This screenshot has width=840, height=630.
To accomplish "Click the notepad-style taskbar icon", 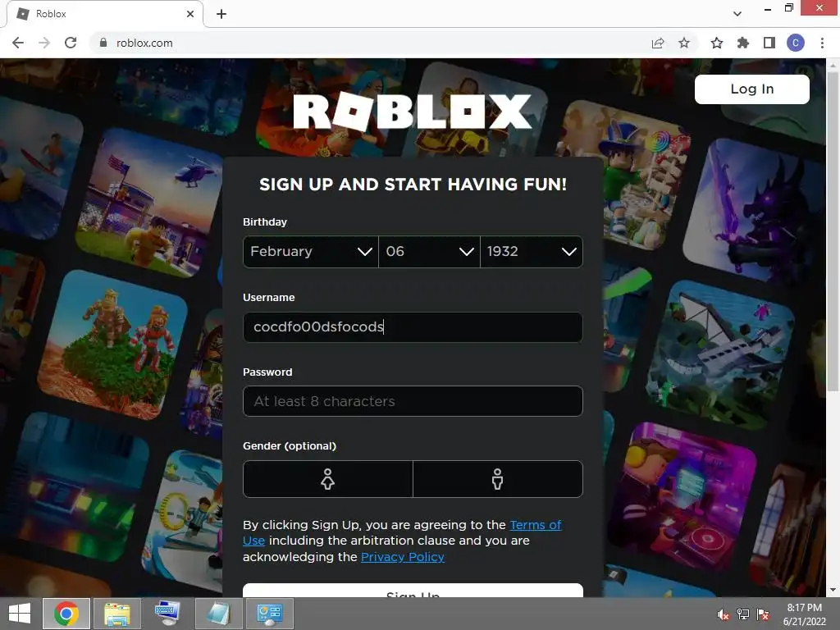I will [x=218, y=614].
